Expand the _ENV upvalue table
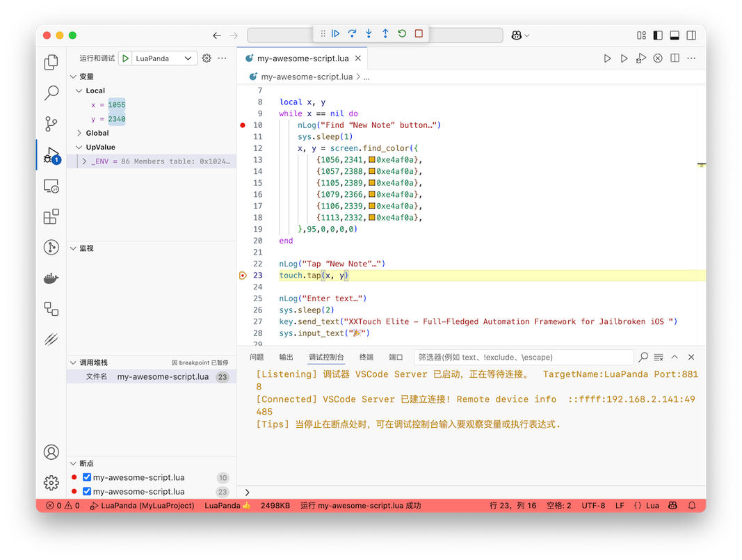Image resolution: width=742 pixels, height=560 pixels. tap(84, 161)
